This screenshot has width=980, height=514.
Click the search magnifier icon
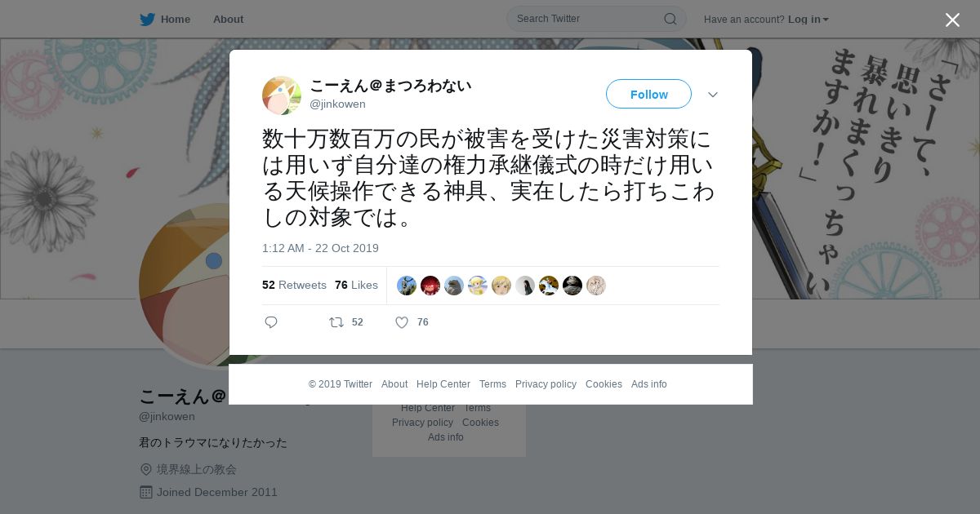[670, 19]
